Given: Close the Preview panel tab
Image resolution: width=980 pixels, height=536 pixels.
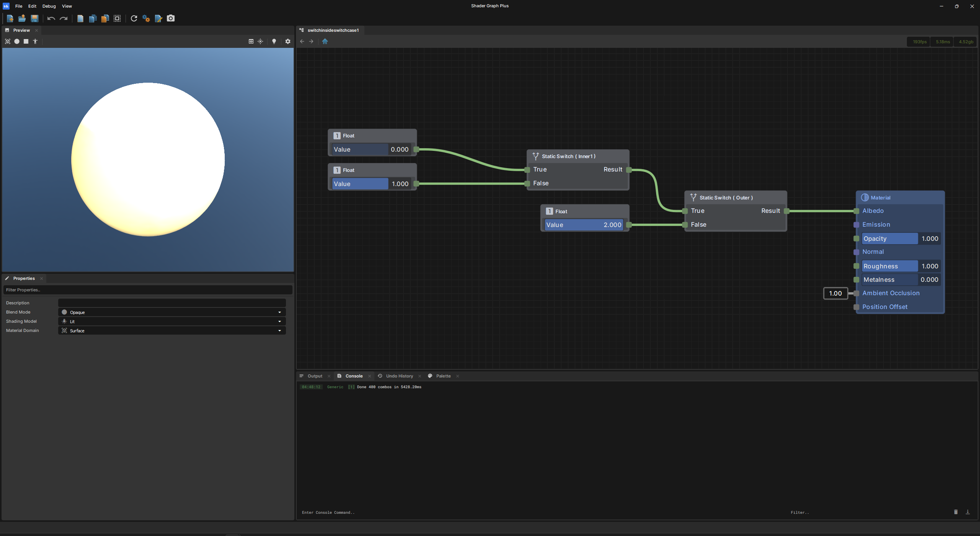Looking at the screenshot, I should [37, 30].
